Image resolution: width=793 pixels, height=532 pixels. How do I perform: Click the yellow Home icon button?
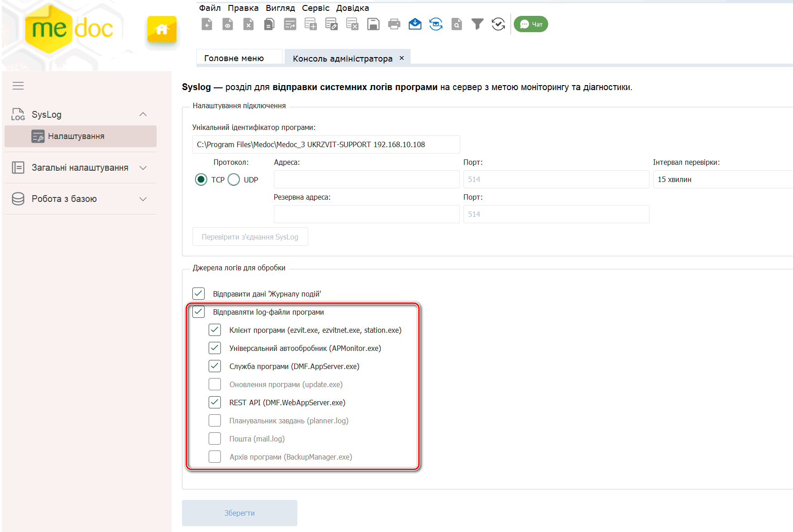click(x=162, y=29)
